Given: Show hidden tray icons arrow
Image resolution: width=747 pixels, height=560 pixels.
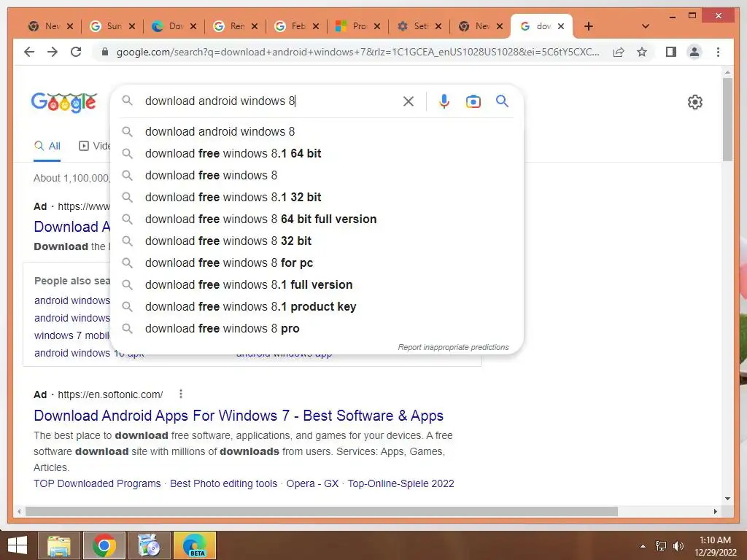Looking at the screenshot, I should pyautogui.click(x=643, y=546).
